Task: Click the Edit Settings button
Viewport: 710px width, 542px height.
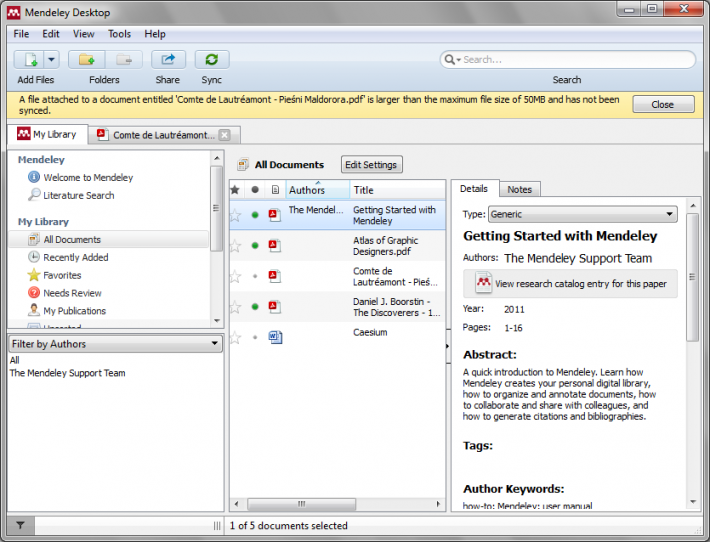Action: tap(371, 165)
